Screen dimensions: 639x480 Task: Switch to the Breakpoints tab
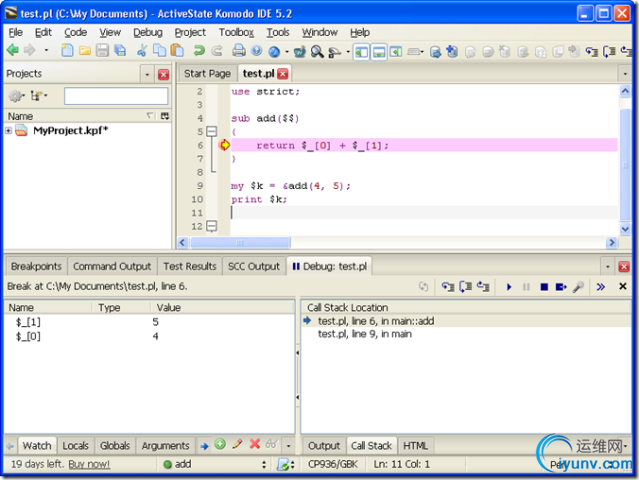[x=36, y=266]
